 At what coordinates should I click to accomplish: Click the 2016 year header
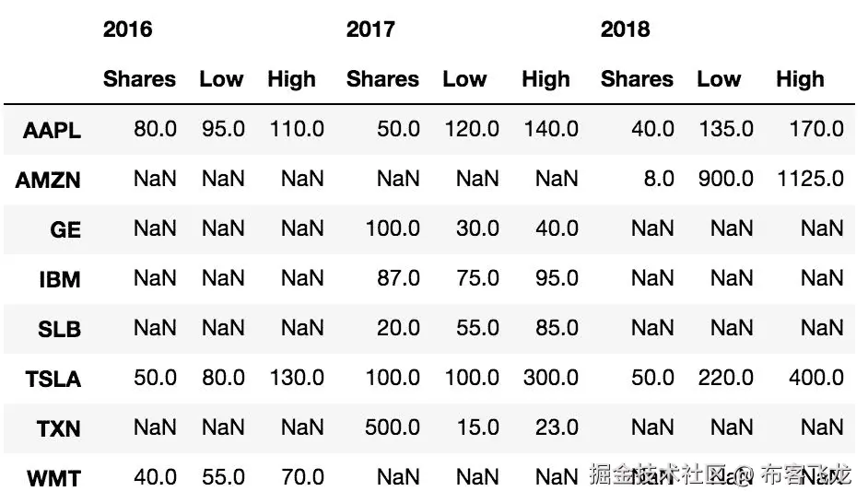(127, 29)
